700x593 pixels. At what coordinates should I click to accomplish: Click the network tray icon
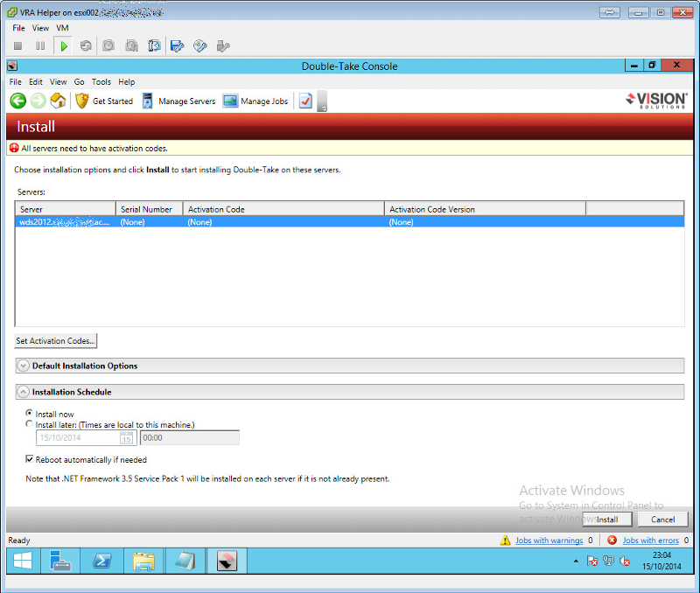608,561
